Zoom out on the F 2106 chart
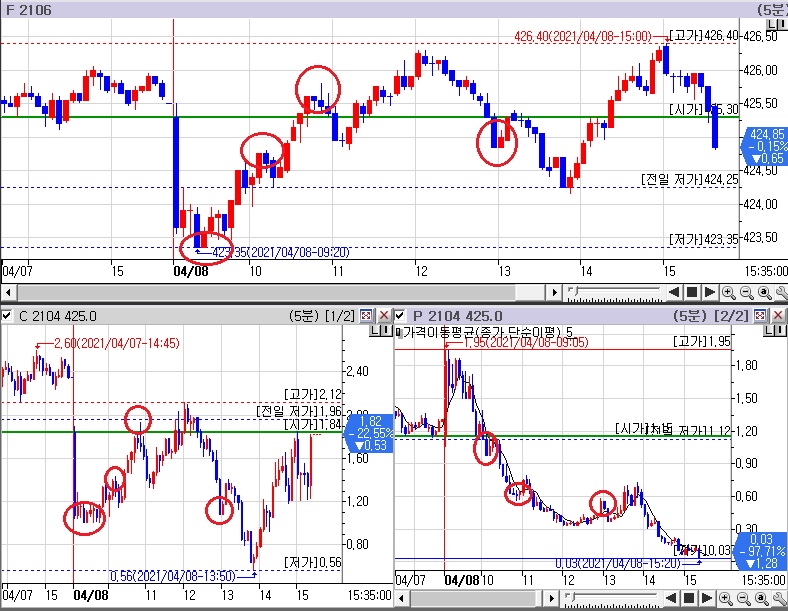This screenshot has width=788, height=611. tap(747, 292)
